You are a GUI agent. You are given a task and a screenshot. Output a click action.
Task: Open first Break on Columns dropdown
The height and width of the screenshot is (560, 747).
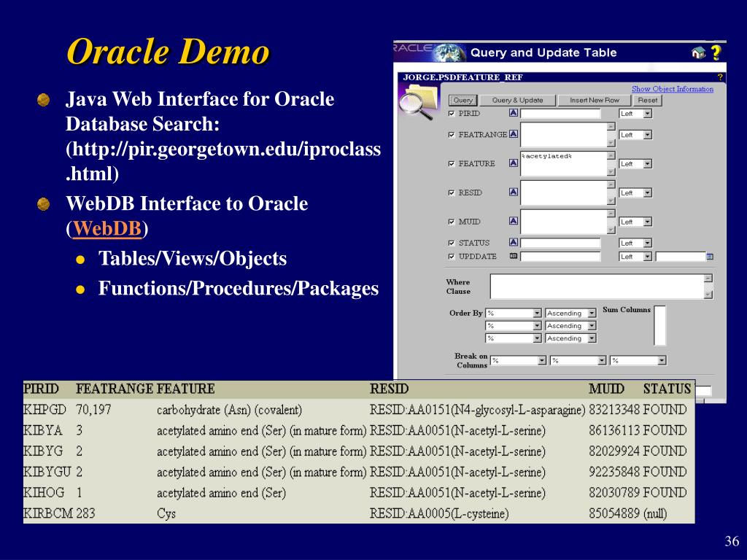tap(519, 360)
